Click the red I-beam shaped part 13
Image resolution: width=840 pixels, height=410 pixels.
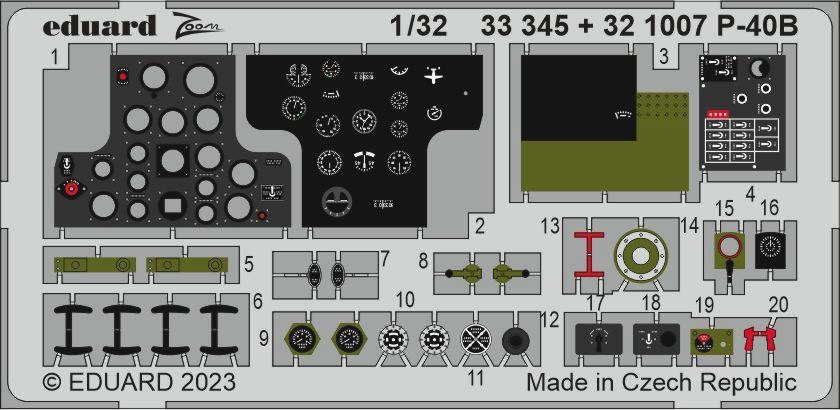[589, 254]
